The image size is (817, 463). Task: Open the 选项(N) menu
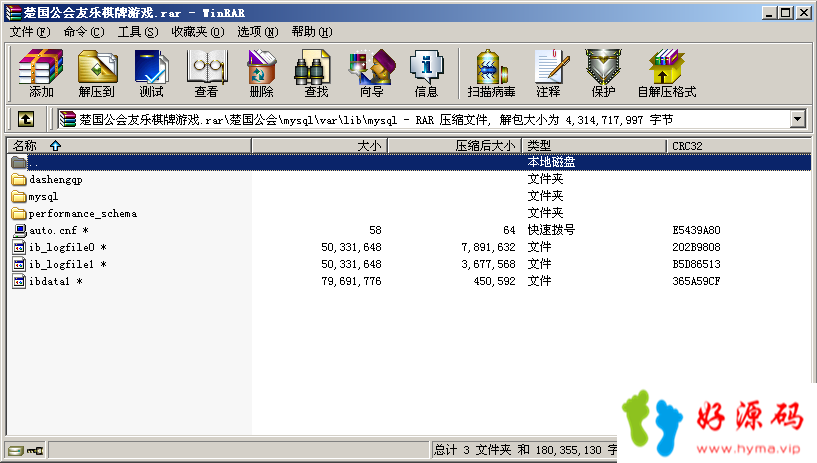[x=258, y=32]
